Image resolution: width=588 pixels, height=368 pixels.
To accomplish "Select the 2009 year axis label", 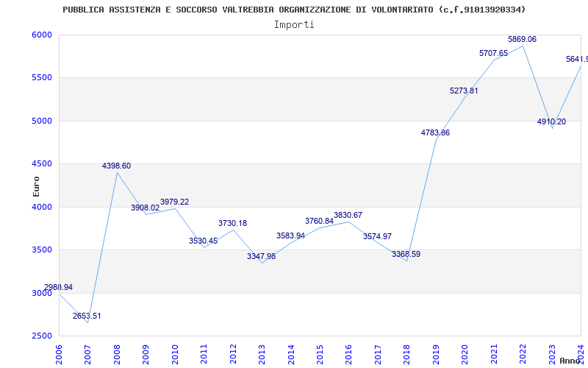I will 146,355.
